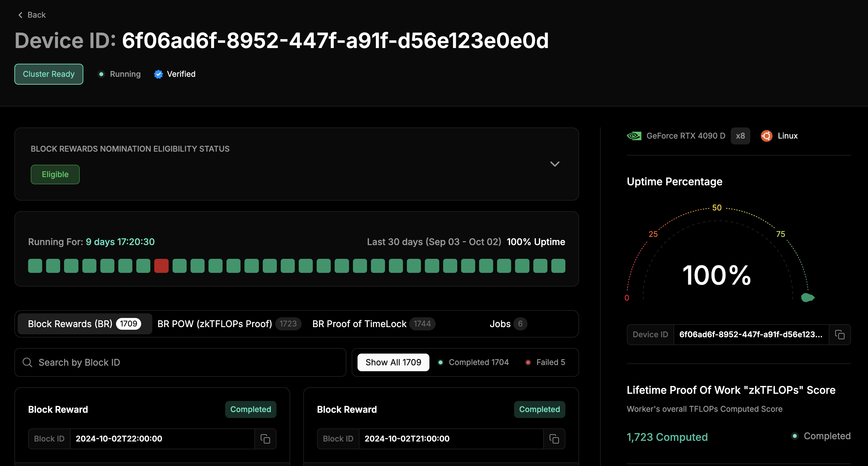Expand the eligibility status chevron
868x466 pixels.
click(x=555, y=164)
